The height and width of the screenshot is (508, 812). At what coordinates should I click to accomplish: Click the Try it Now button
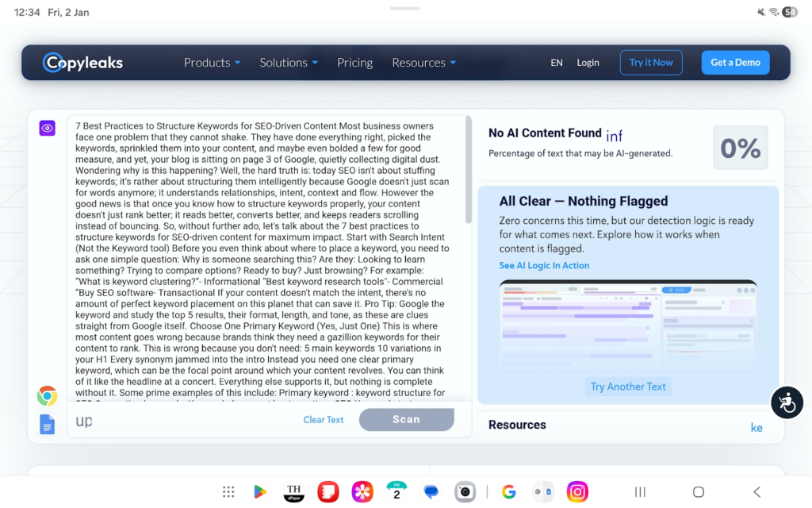pos(651,63)
